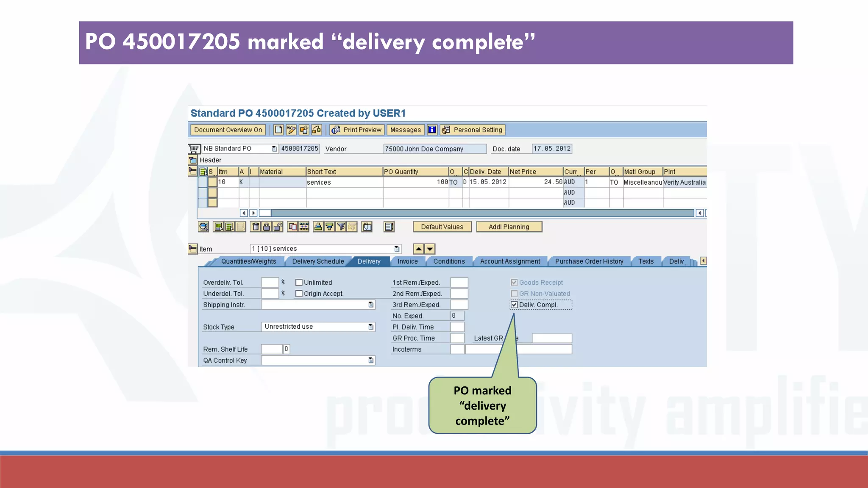Click the blue Help information icon

click(x=432, y=130)
